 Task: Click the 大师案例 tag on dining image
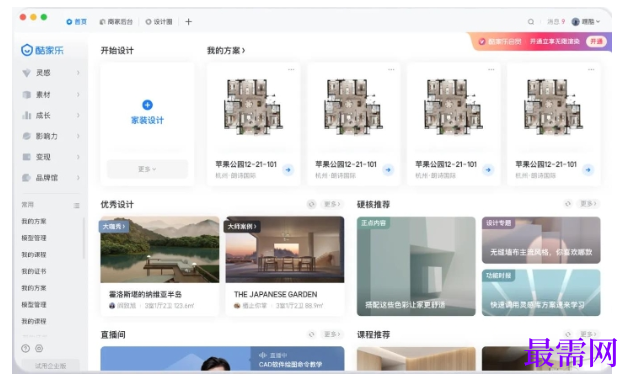[x=242, y=226]
